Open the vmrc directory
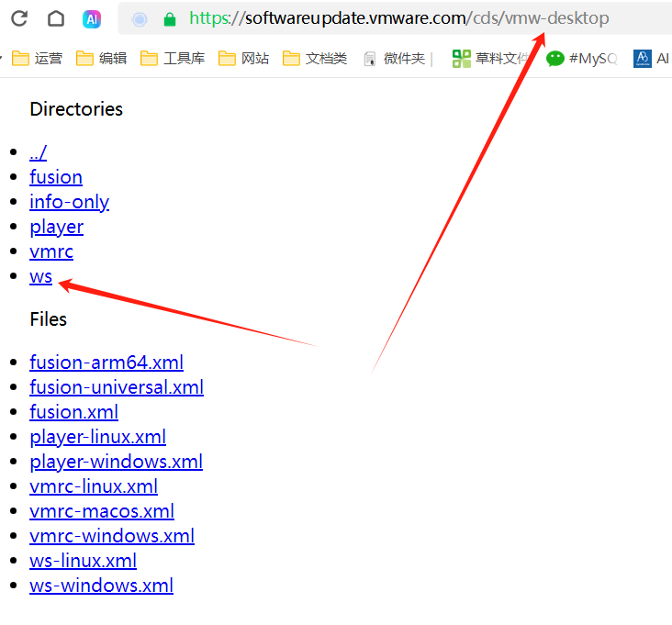Viewport: 672px width, 625px height. 51,251
